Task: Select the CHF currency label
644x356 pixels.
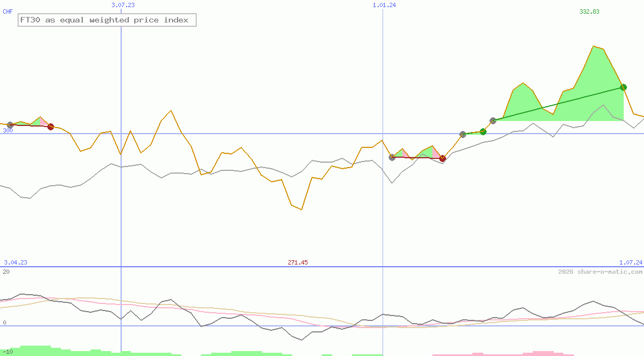Action: coord(7,11)
